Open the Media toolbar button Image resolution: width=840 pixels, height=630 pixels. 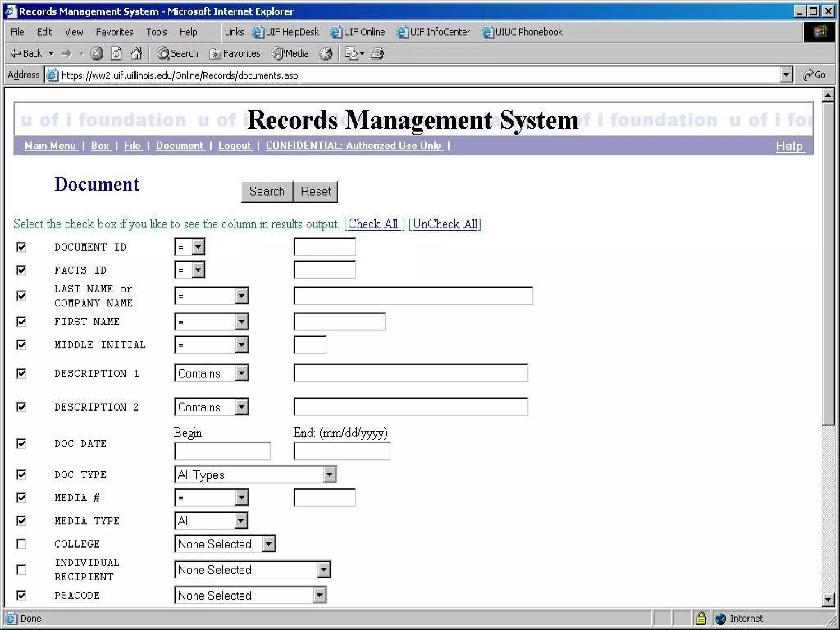(x=290, y=54)
